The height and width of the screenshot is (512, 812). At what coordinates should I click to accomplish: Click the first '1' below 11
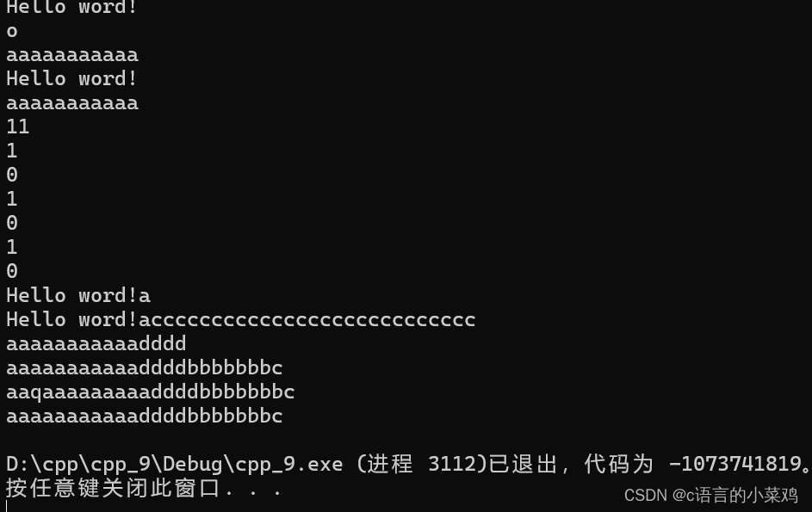pos(12,151)
